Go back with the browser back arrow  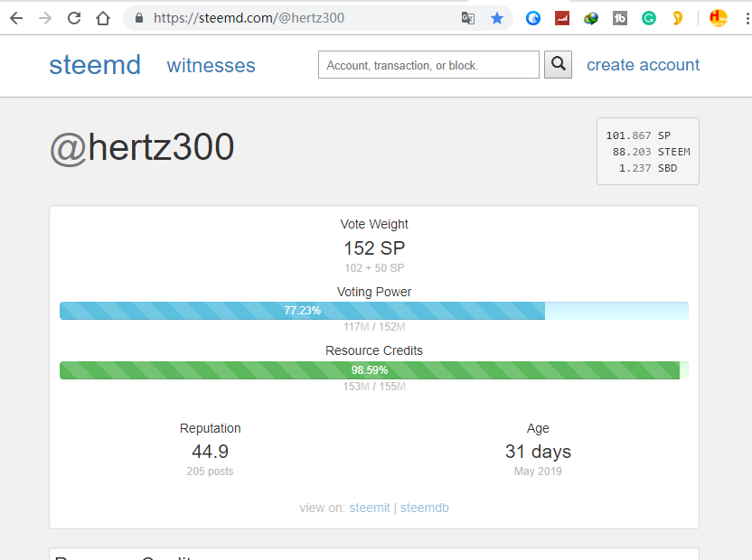tap(16, 18)
